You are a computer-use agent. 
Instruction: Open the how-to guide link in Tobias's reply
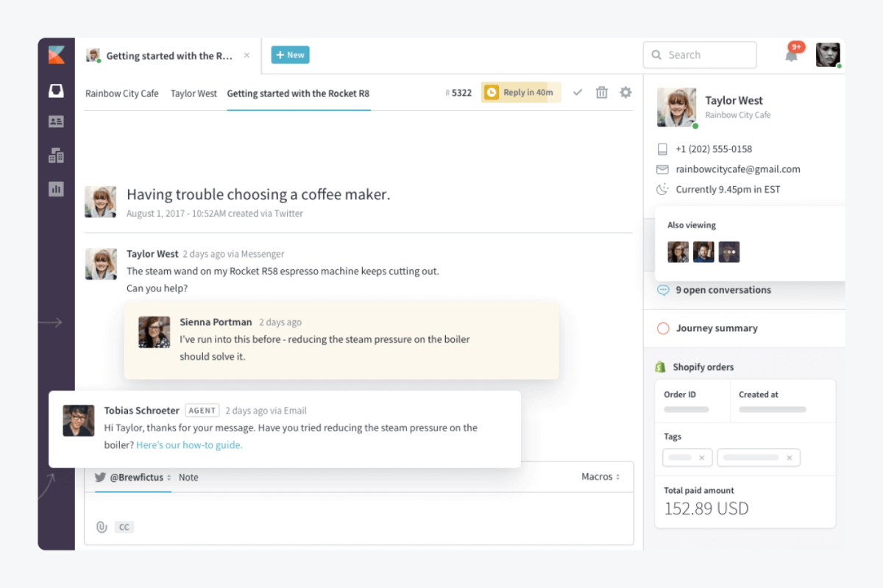(x=189, y=444)
